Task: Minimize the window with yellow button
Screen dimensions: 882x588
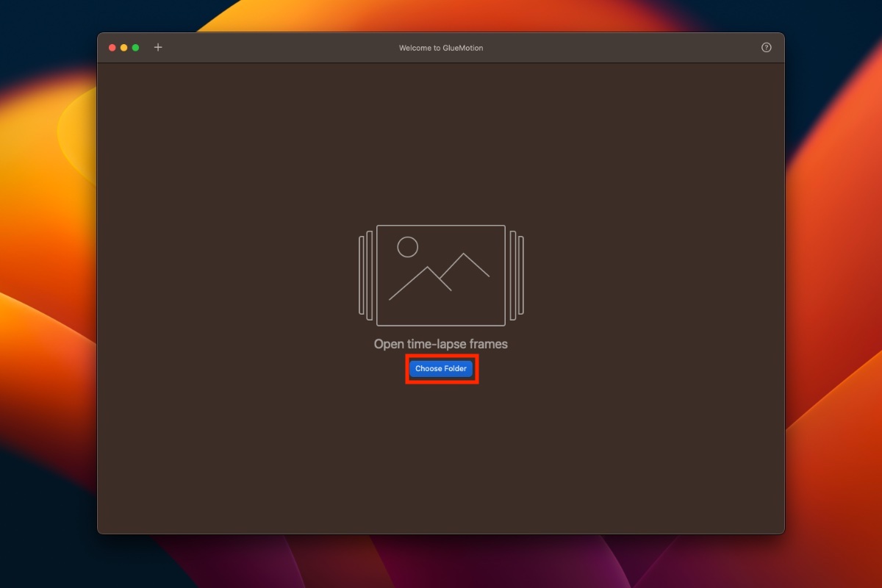Action: pyautogui.click(x=124, y=48)
